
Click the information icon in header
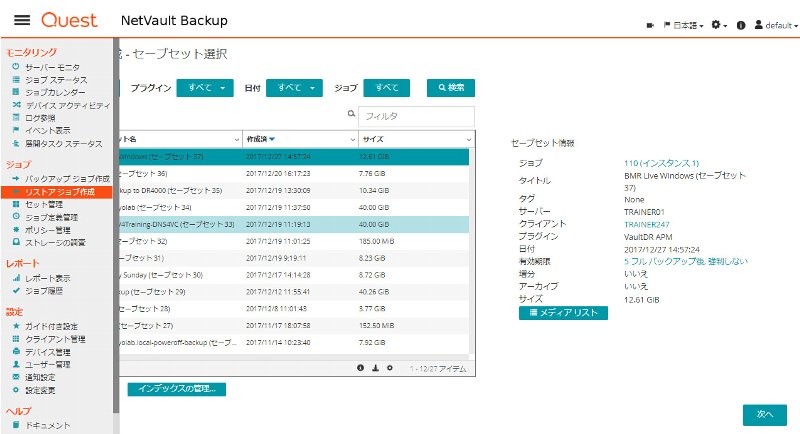tap(741, 25)
